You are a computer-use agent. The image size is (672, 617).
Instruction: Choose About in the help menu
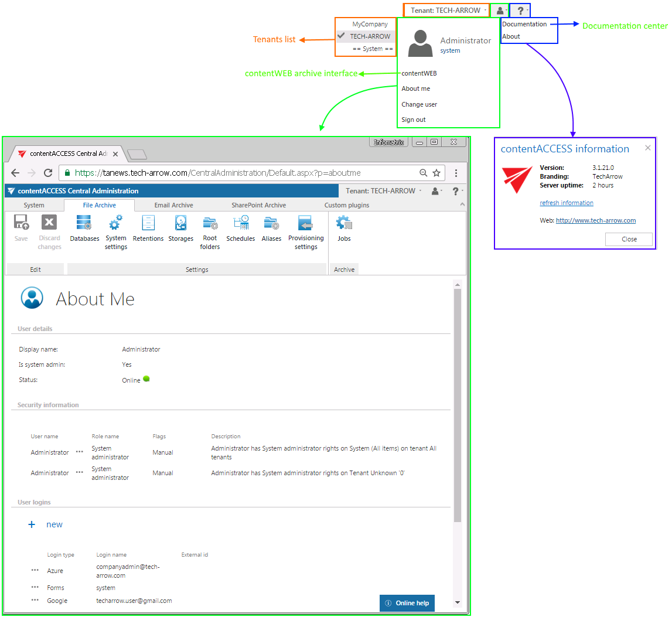pyautogui.click(x=511, y=36)
